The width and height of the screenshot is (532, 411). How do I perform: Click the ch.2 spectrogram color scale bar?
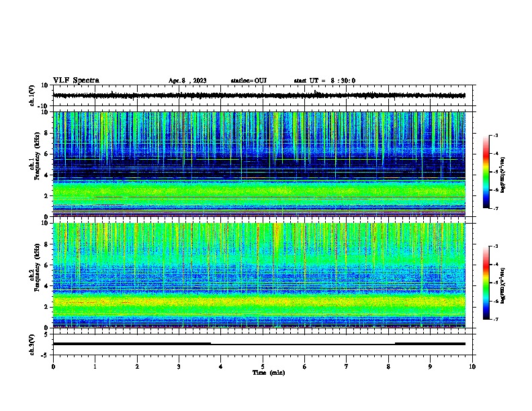tap(486, 283)
